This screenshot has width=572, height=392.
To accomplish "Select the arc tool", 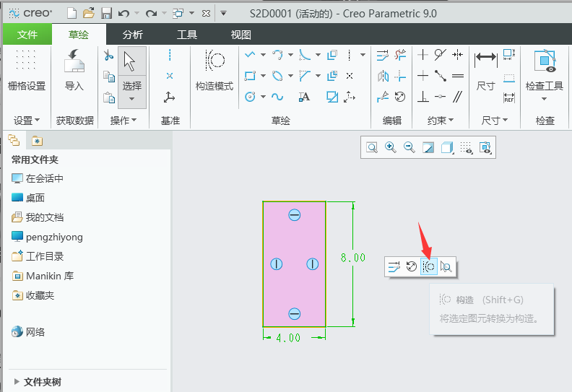I will pyautogui.click(x=277, y=55).
